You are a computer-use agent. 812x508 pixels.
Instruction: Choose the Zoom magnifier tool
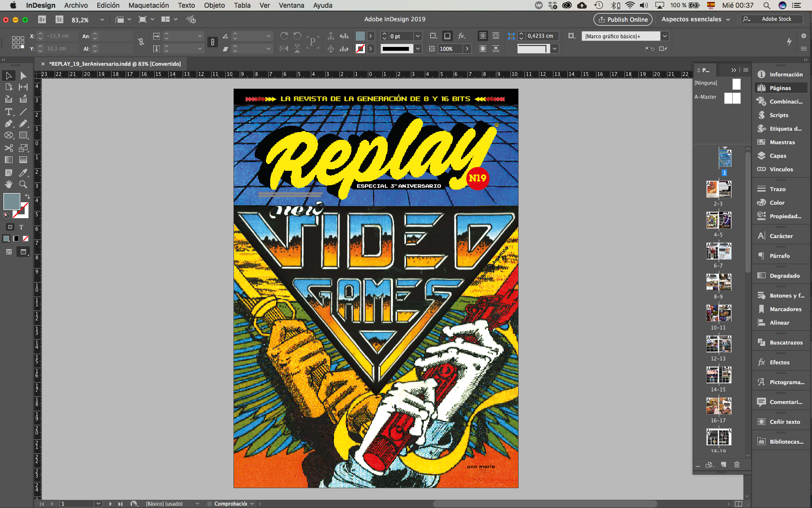pos(23,184)
